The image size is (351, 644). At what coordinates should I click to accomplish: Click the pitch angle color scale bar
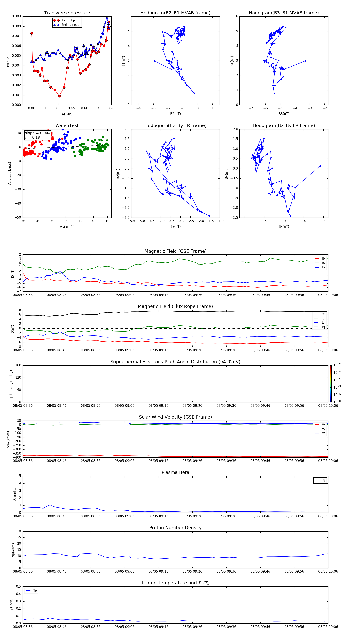point(331,384)
